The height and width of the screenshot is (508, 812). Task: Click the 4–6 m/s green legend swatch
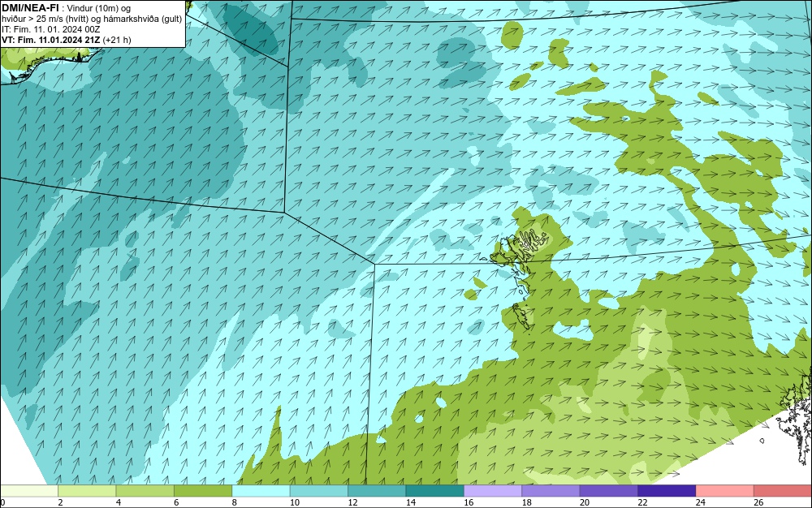pos(145,491)
